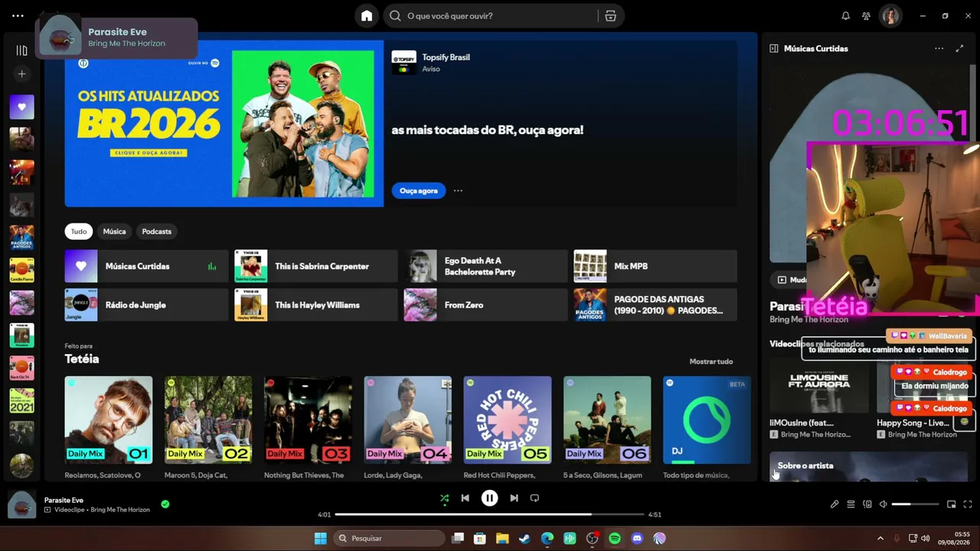This screenshot has width=980, height=551.
Task: Open This is Sabrina Carpenter tile
Action: click(x=316, y=266)
